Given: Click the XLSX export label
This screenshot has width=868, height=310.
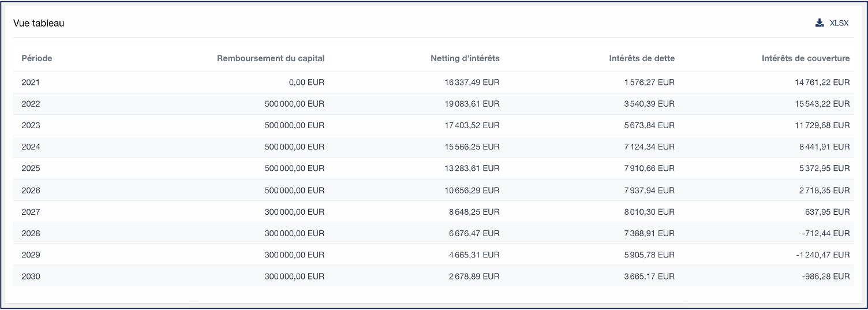Looking at the screenshot, I should (x=839, y=23).
